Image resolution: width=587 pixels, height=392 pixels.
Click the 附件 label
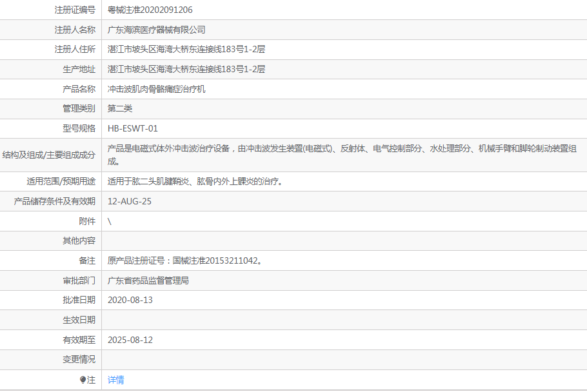coord(87,221)
